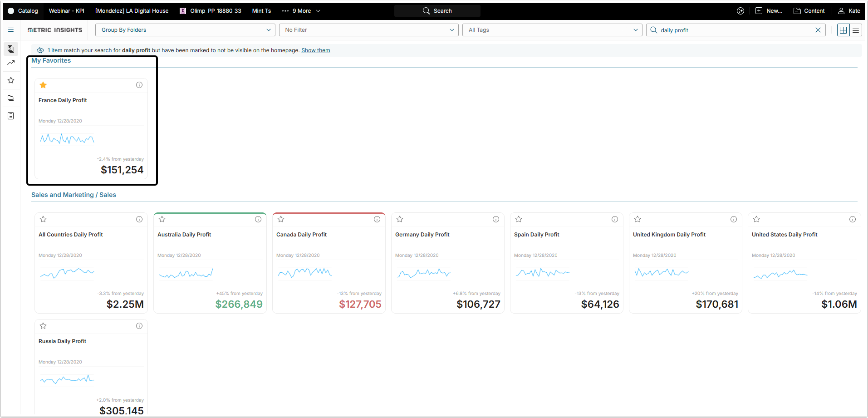This screenshot has width=868, height=418.
Task: Star the Germany Daily Profit tile
Action: tap(400, 219)
